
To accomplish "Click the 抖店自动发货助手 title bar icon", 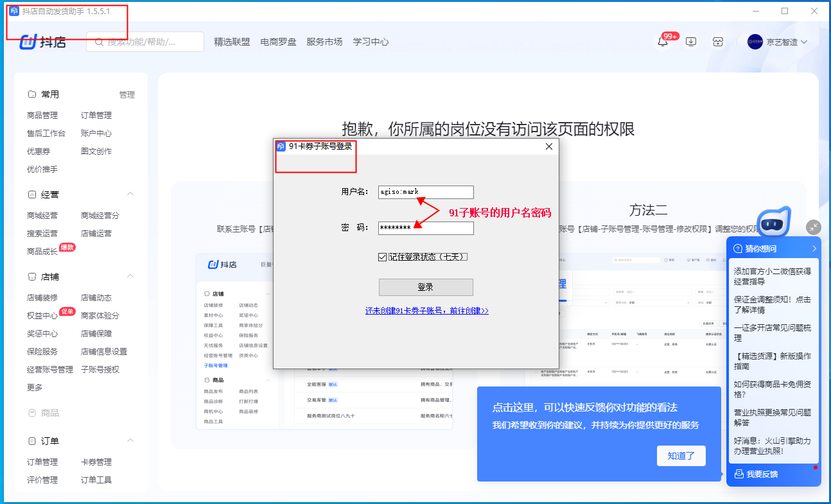I will click(14, 12).
